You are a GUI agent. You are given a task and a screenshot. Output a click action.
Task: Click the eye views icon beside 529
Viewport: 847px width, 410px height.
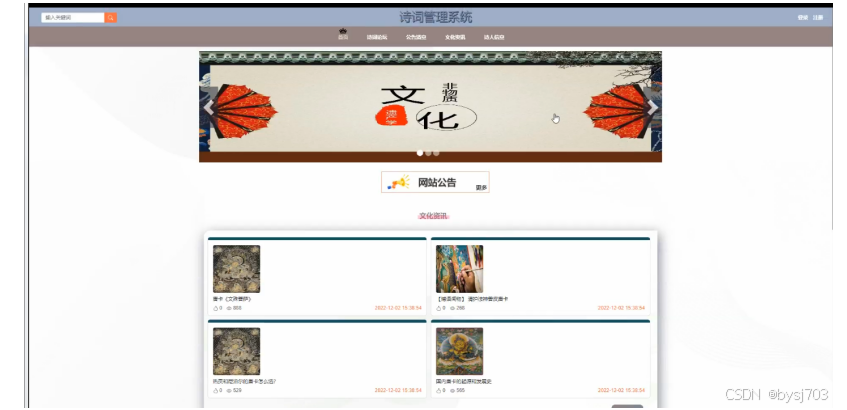229,390
